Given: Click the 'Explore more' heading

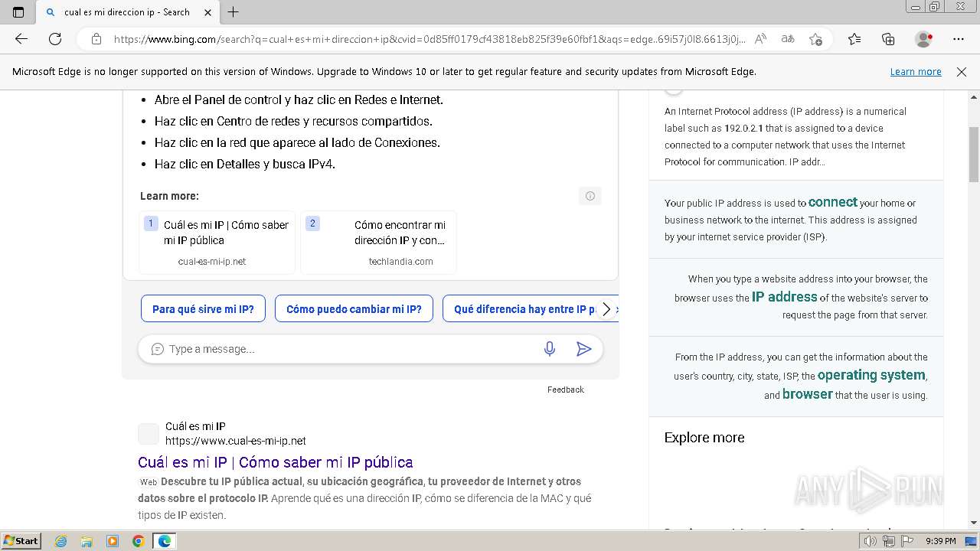Looking at the screenshot, I should [704, 438].
